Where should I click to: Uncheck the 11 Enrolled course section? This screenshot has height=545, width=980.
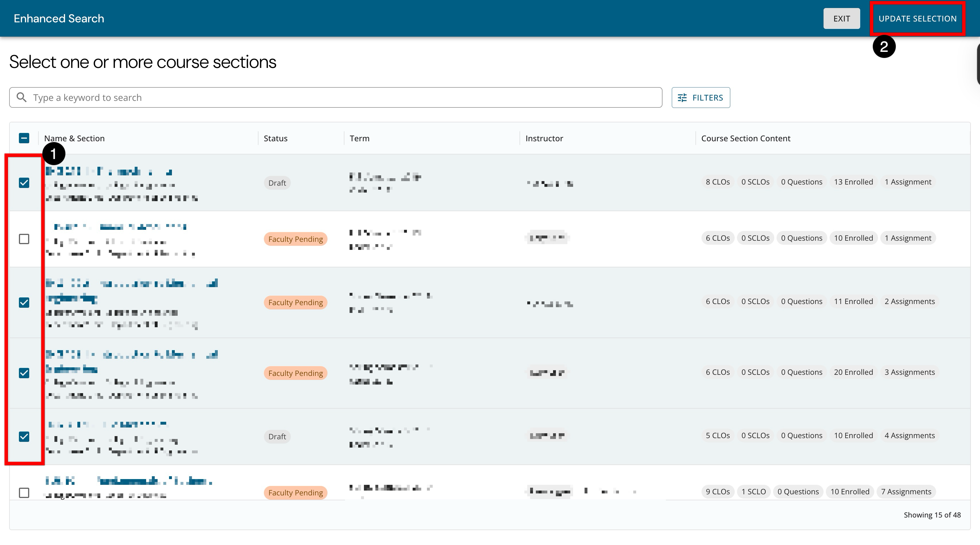pos(24,302)
